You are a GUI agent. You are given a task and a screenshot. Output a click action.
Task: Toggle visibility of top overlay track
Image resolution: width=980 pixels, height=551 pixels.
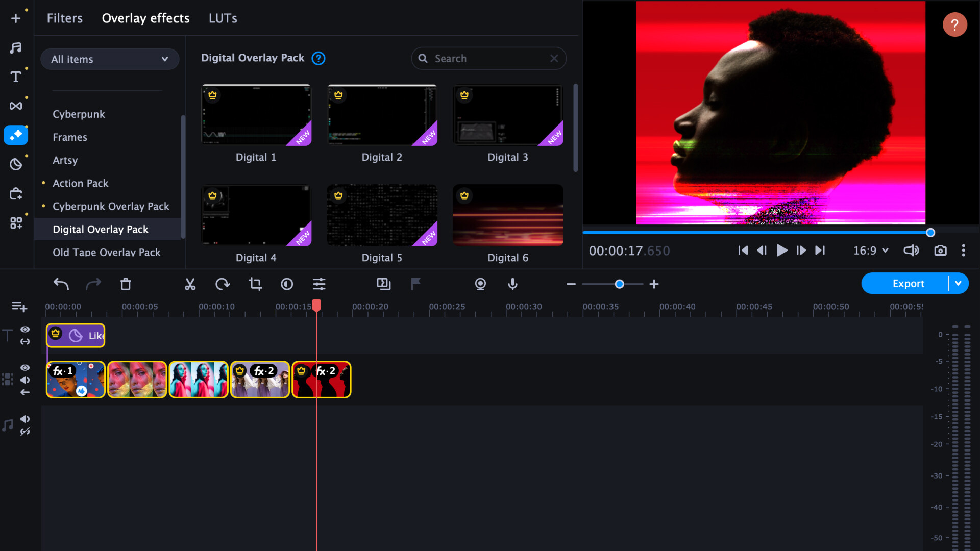[x=25, y=330]
